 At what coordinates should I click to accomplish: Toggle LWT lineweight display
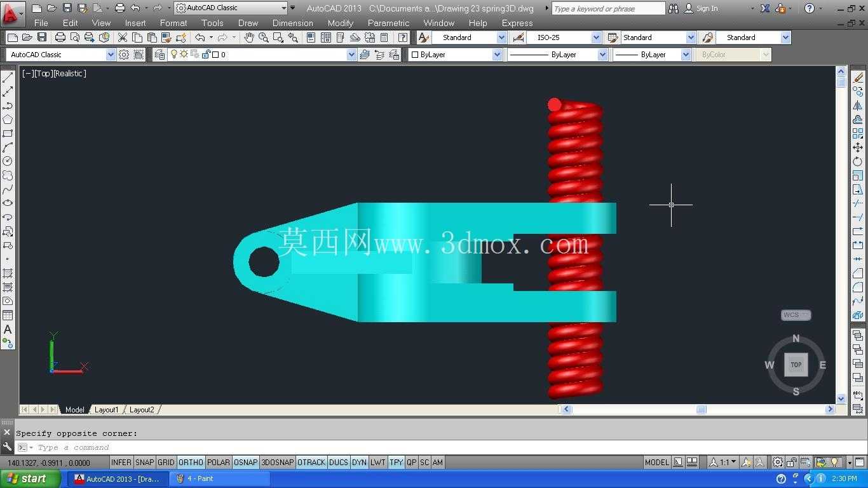click(x=378, y=463)
